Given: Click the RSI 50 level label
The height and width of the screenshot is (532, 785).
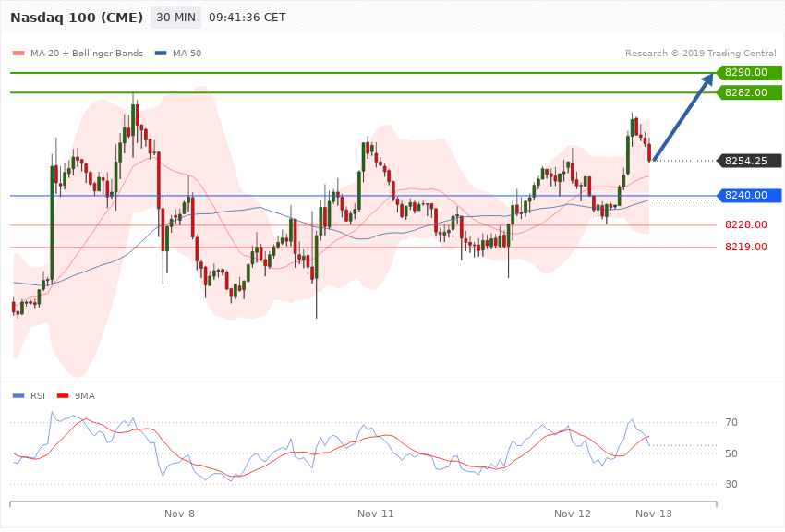Looking at the screenshot, I should click(x=731, y=453).
